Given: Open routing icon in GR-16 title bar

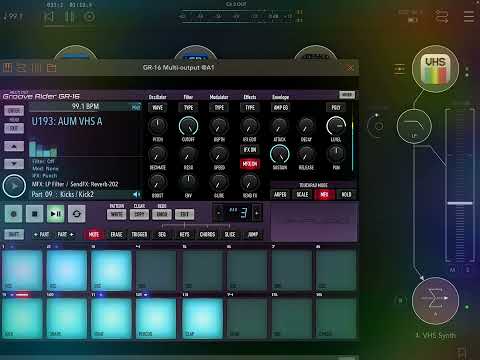Looking at the screenshot, I should coord(21,68).
